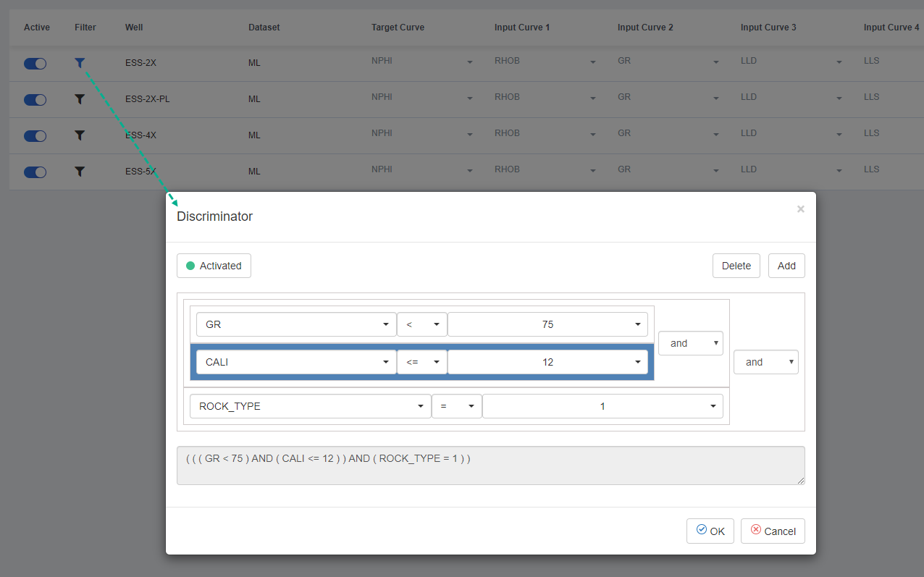Change inner 'and' joining GR and CALI
Viewport: 924px width, 577px height.
coord(690,343)
